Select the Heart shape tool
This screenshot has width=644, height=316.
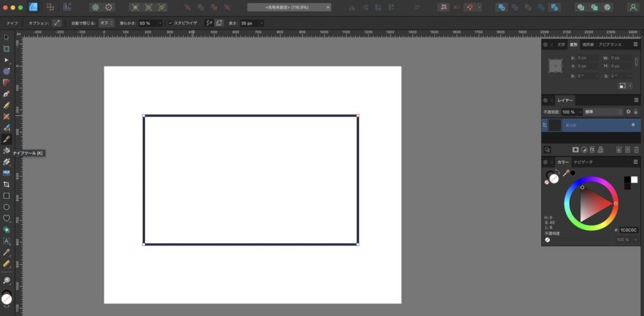(6, 218)
